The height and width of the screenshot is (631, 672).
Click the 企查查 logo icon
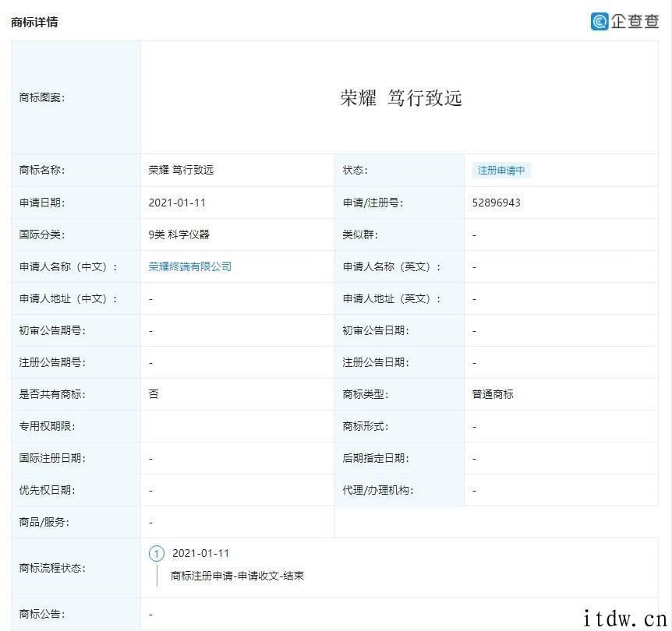click(x=599, y=21)
